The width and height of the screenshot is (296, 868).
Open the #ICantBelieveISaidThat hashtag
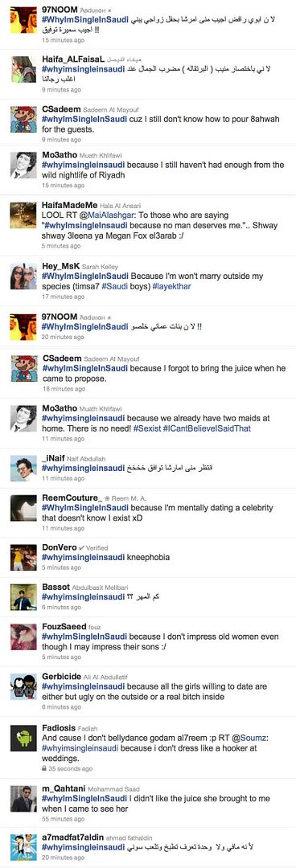click(x=204, y=429)
